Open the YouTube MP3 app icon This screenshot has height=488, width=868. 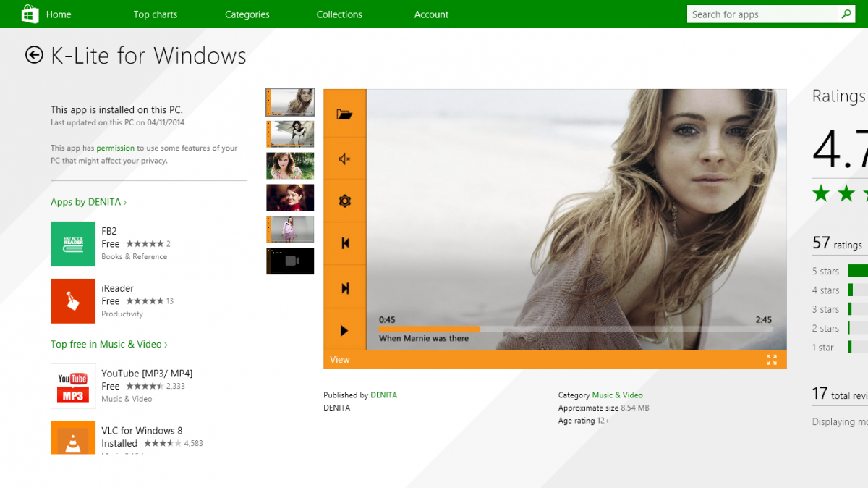pos(73,387)
